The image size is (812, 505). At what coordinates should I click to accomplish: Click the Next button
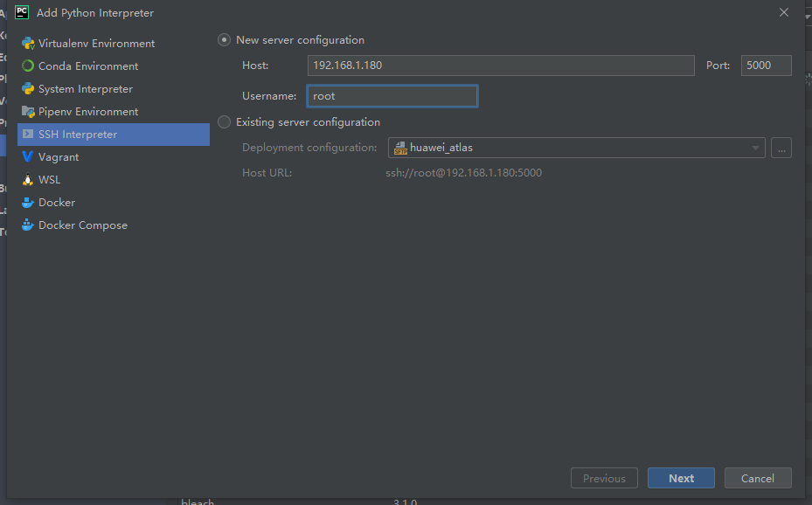coord(681,478)
